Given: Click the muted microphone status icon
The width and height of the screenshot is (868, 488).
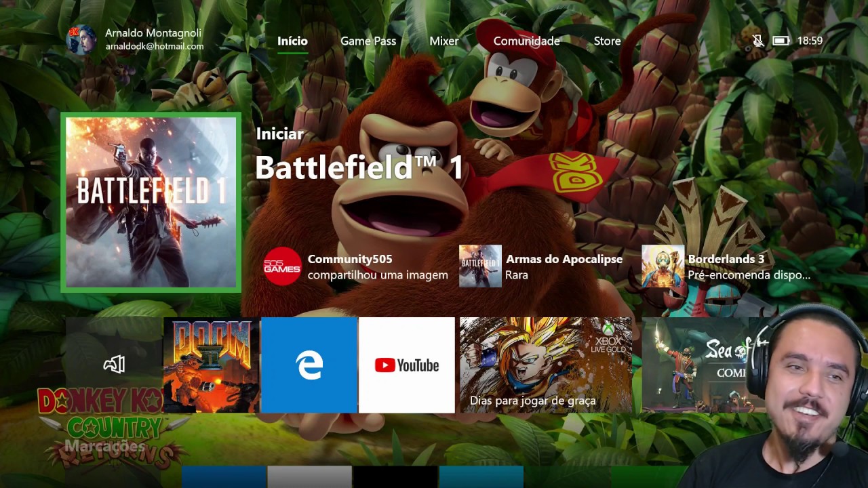Looking at the screenshot, I should pyautogui.click(x=758, y=41).
